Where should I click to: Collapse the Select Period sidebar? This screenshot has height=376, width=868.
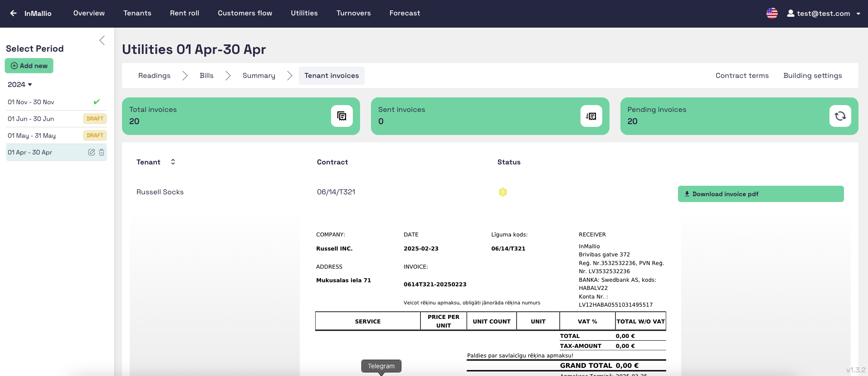tap(102, 40)
